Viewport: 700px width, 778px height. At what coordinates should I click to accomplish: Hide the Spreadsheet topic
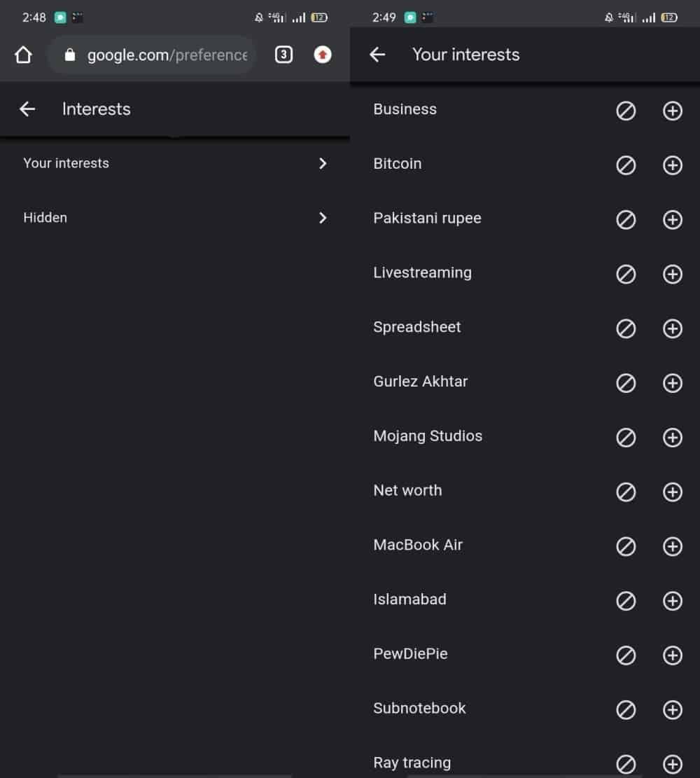(x=626, y=328)
